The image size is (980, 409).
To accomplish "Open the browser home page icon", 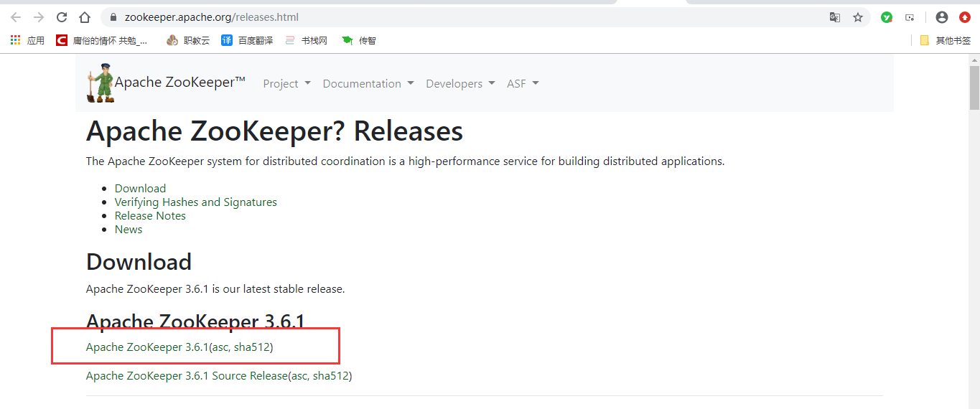I will point(85,17).
